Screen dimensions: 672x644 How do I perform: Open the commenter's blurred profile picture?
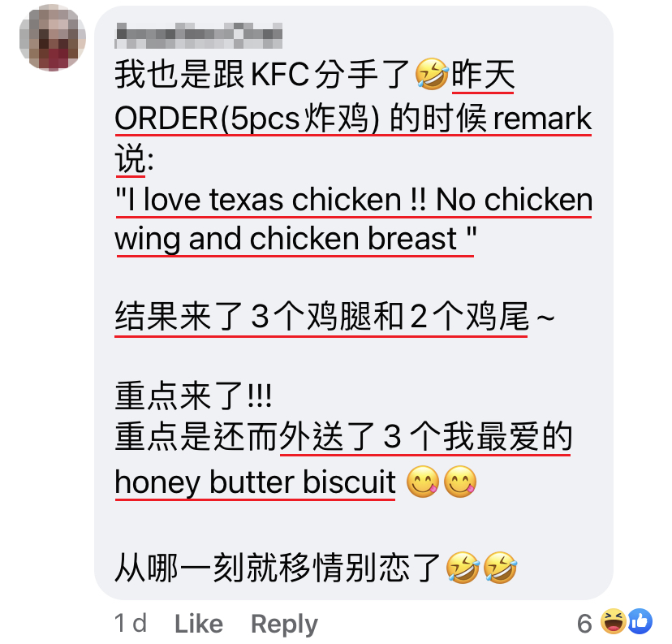point(52,37)
